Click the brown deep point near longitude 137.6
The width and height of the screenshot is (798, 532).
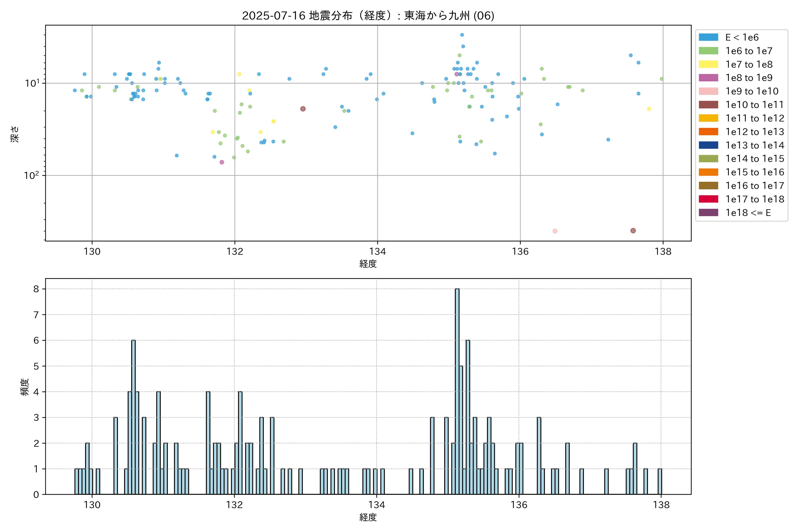click(633, 231)
